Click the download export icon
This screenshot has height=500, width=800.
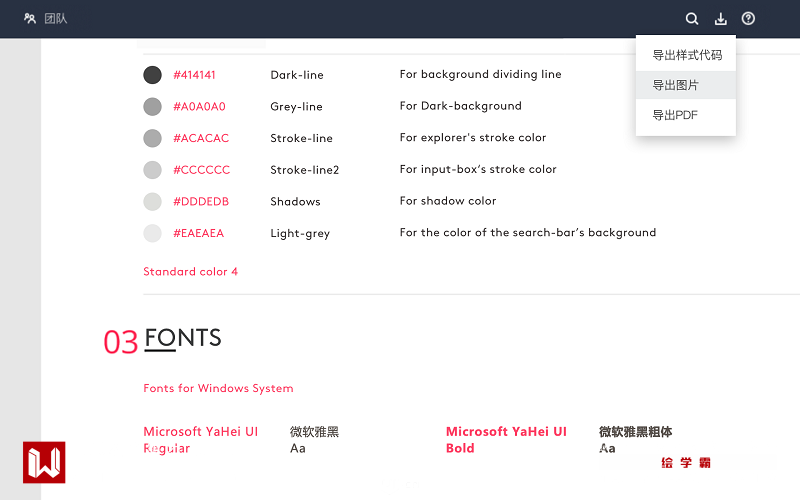[721, 18]
